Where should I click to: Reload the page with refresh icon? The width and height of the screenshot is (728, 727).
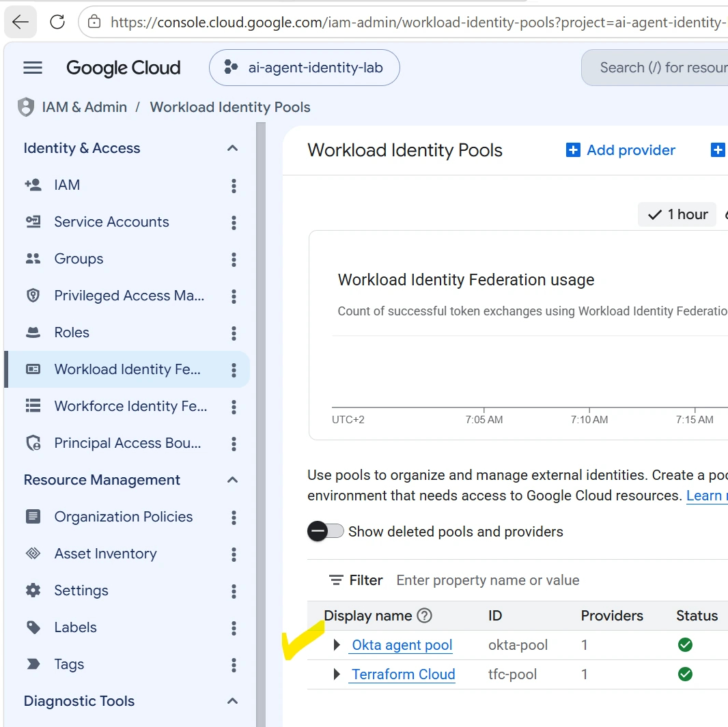[x=57, y=22]
